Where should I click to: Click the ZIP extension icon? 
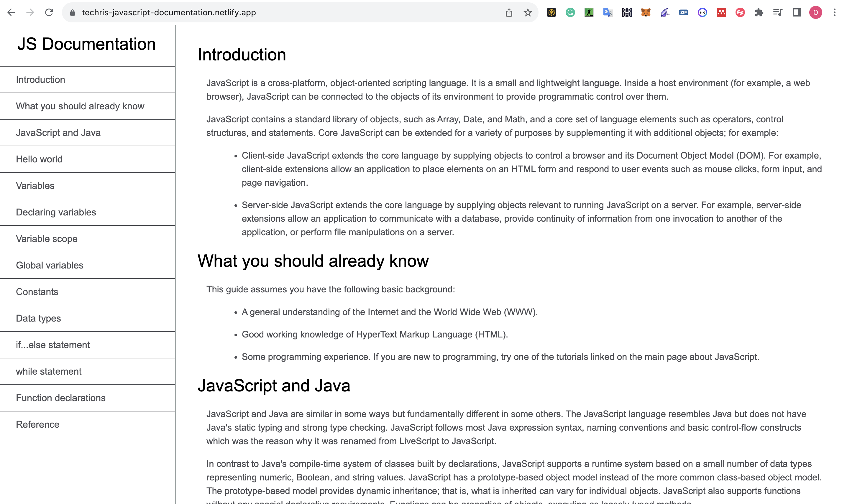point(683,13)
